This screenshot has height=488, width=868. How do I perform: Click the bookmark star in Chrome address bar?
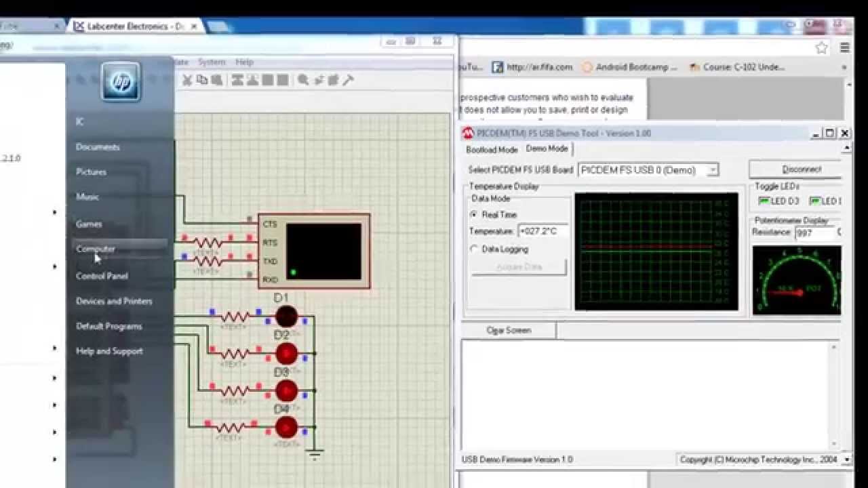coord(822,47)
